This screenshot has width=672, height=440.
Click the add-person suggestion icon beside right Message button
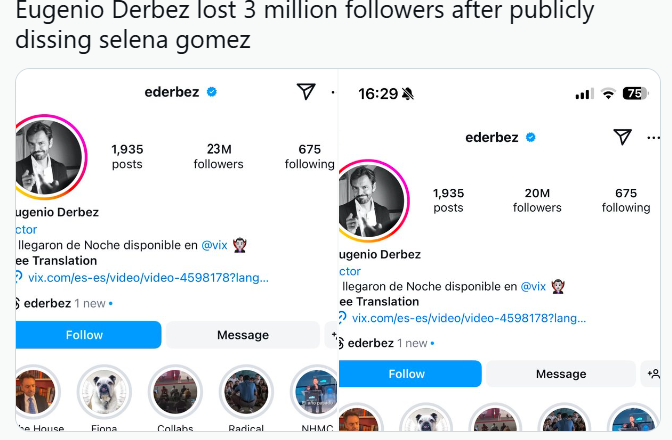(x=654, y=374)
